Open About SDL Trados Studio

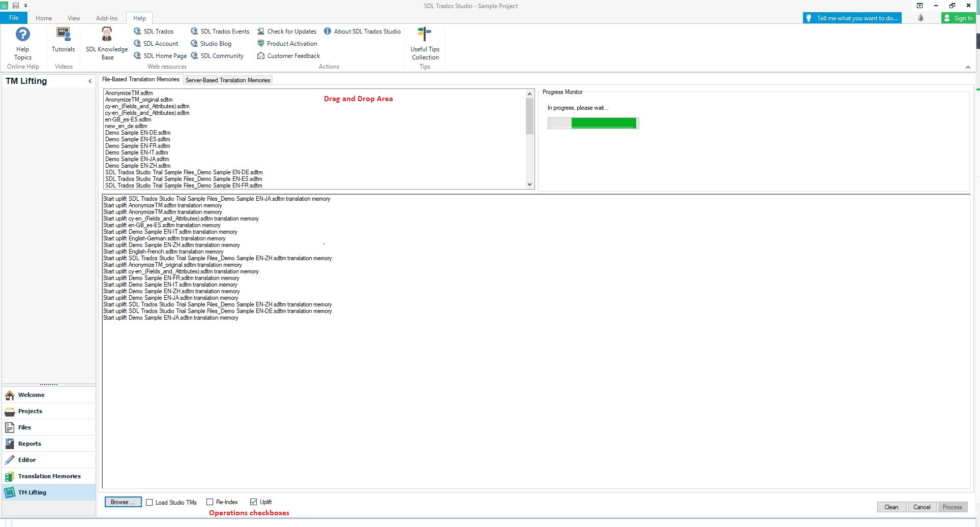[362, 32]
